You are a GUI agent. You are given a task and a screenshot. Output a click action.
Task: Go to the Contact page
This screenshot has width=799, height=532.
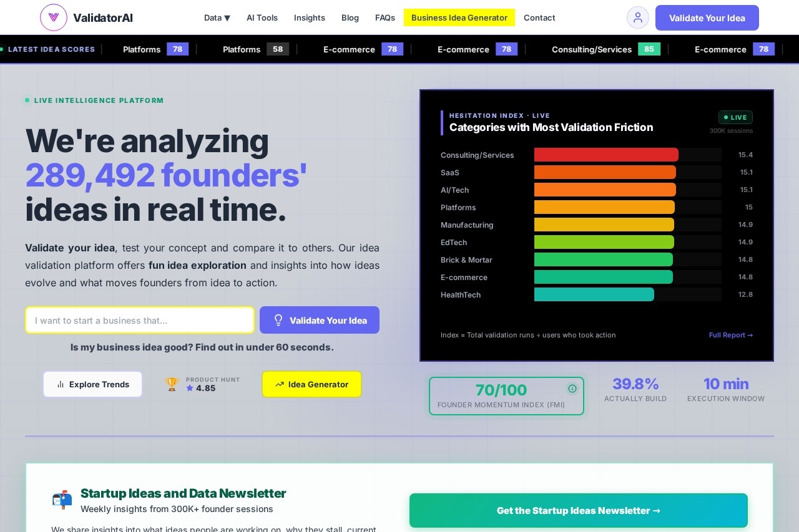pyautogui.click(x=539, y=17)
